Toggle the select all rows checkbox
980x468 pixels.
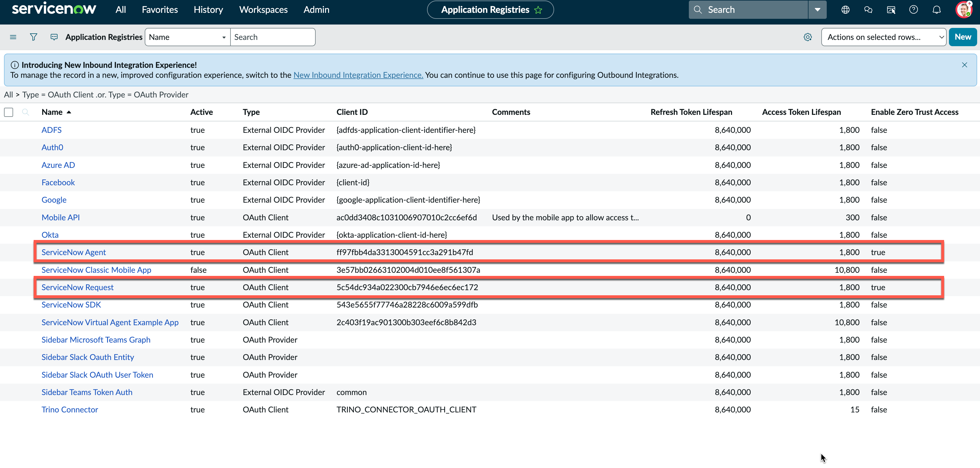coord(8,112)
